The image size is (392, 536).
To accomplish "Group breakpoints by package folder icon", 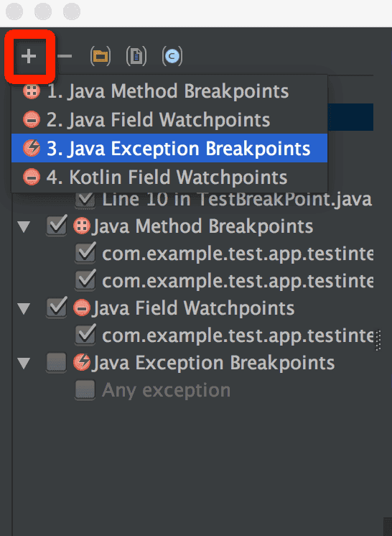I will click(x=101, y=57).
